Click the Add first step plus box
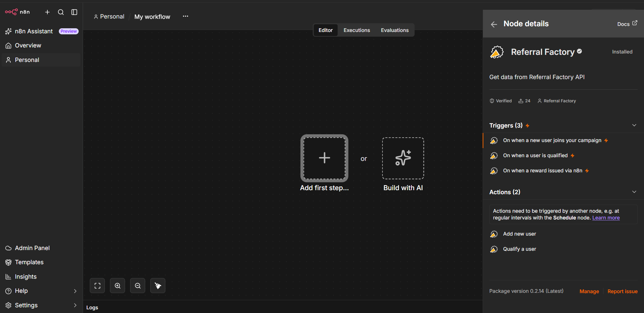Screen dimensions: 644x313 tap(324, 158)
